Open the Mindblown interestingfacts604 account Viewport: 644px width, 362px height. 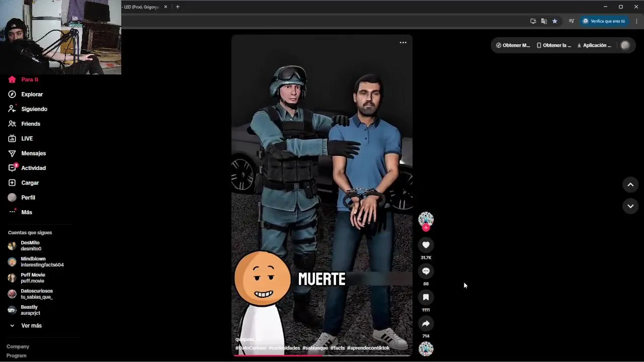tap(36, 262)
